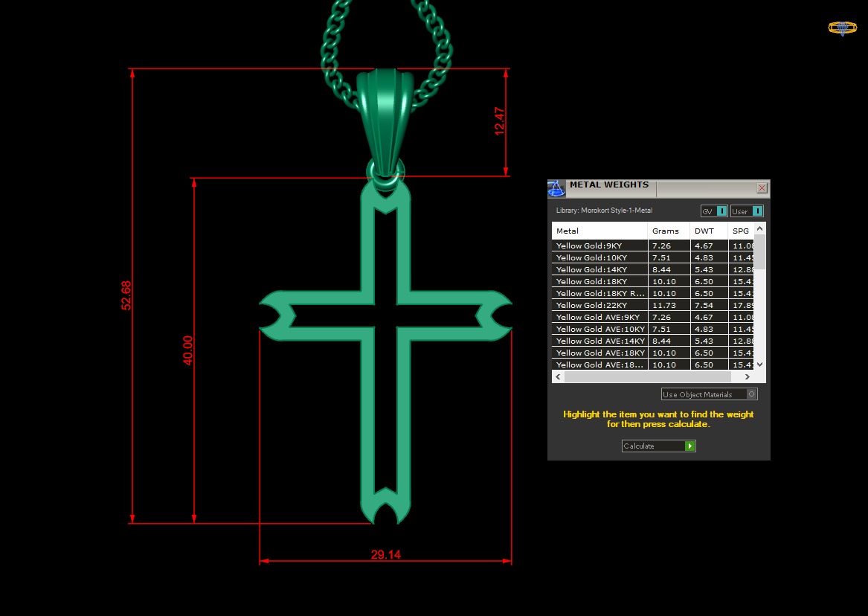Click horizontal scrollbar right arrow
Image resolution: width=868 pixels, height=616 pixels.
click(x=748, y=377)
